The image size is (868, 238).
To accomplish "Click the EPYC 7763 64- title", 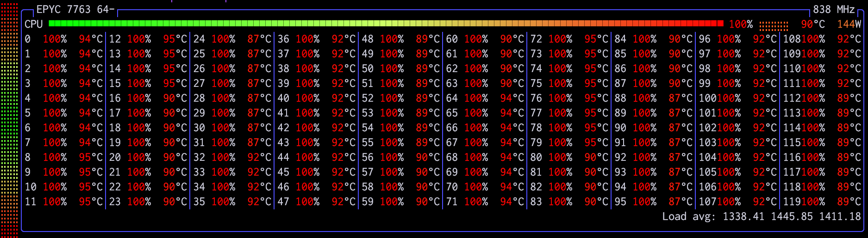I will click(x=75, y=9).
